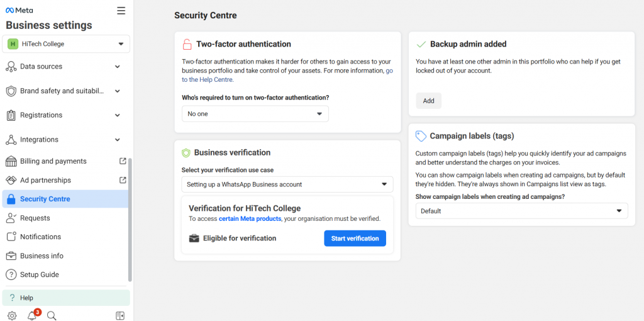Click the Setup Guide question icon
Viewport: 644px width, 321px height.
(11, 274)
